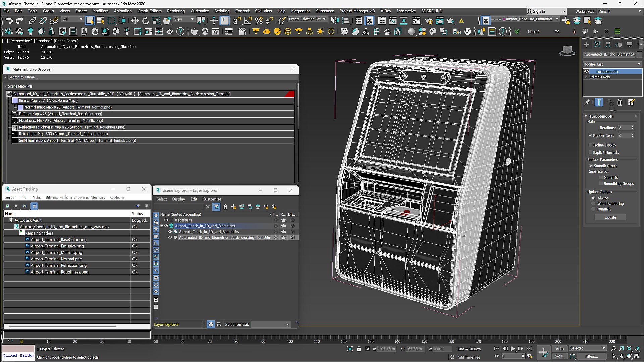Open Selection Set dropdown in Layer Explorer

(271, 324)
